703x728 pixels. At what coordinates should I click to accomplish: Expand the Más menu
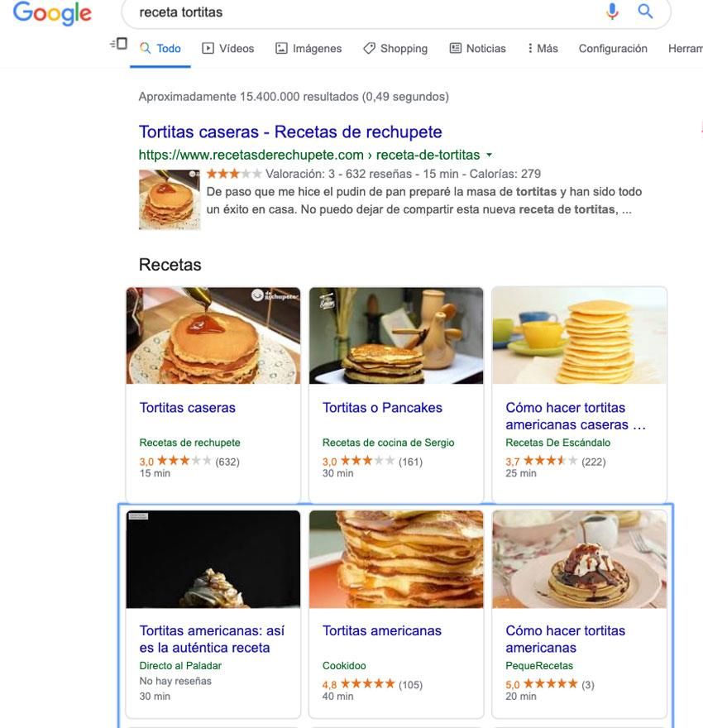[x=543, y=48]
